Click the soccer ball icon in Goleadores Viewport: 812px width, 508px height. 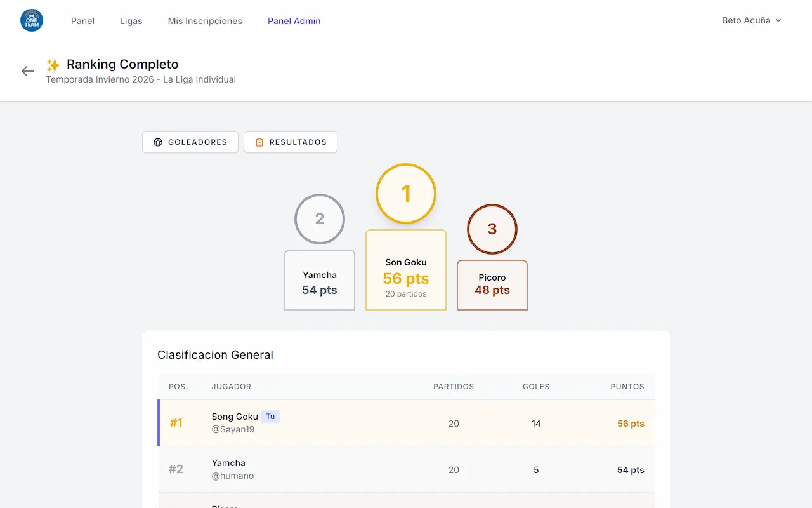tap(158, 142)
